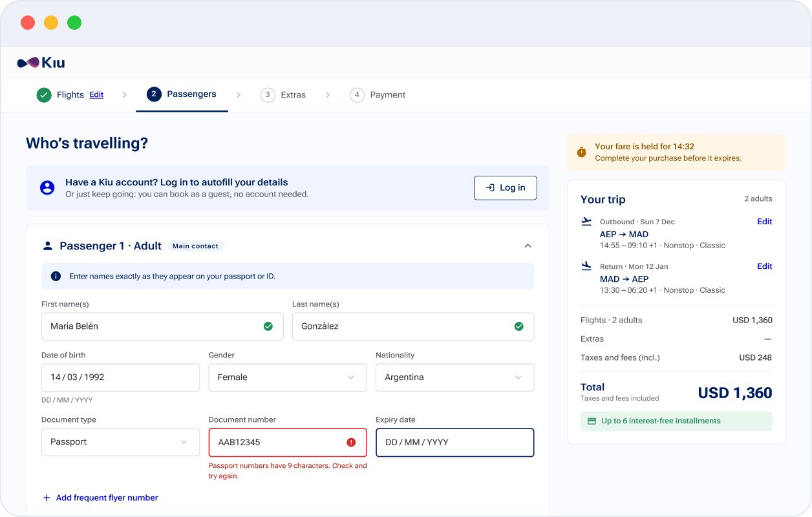812x517 pixels.
Task: Click the 'Passport numbers have 9 characters' error text
Action: click(288, 470)
